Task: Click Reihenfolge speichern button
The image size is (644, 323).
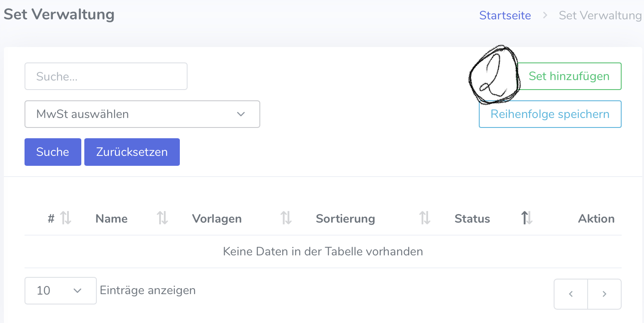Action: pyautogui.click(x=550, y=114)
